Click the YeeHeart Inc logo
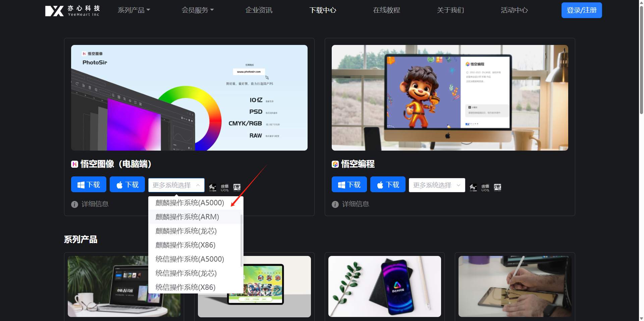 pos(72,10)
